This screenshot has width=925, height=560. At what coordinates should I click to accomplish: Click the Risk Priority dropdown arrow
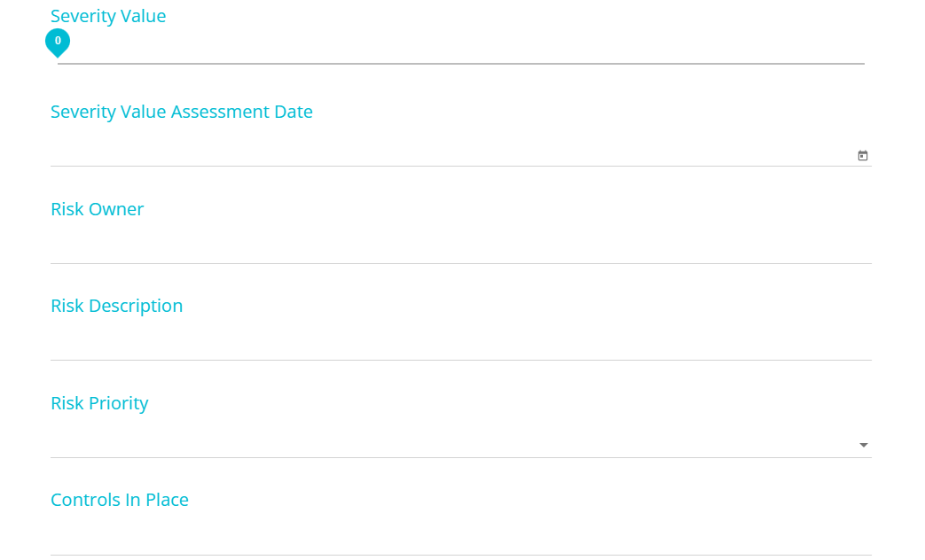(x=864, y=445)
